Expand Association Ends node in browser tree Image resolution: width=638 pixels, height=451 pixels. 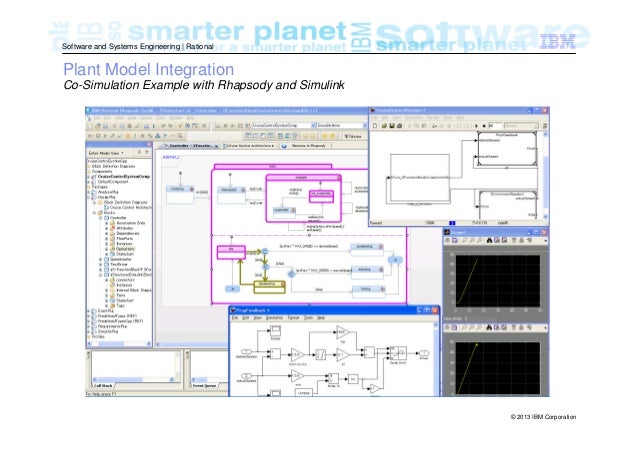107,223
